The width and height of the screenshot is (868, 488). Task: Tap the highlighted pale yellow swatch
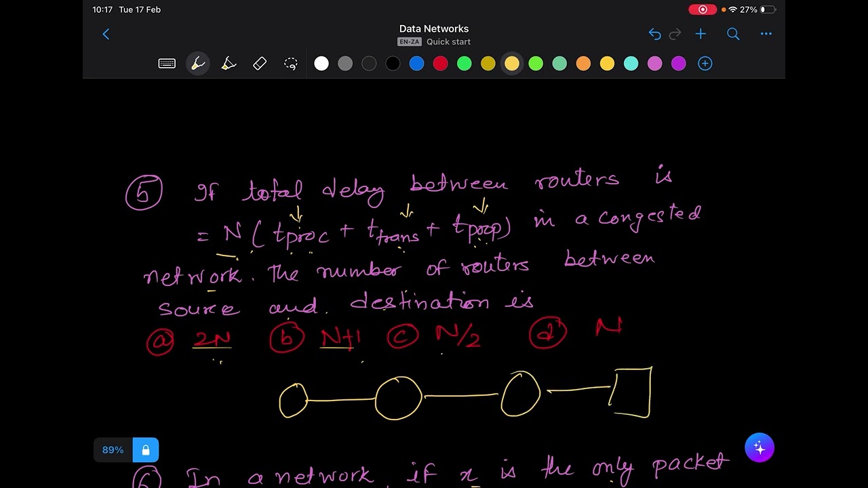(511, 64)
